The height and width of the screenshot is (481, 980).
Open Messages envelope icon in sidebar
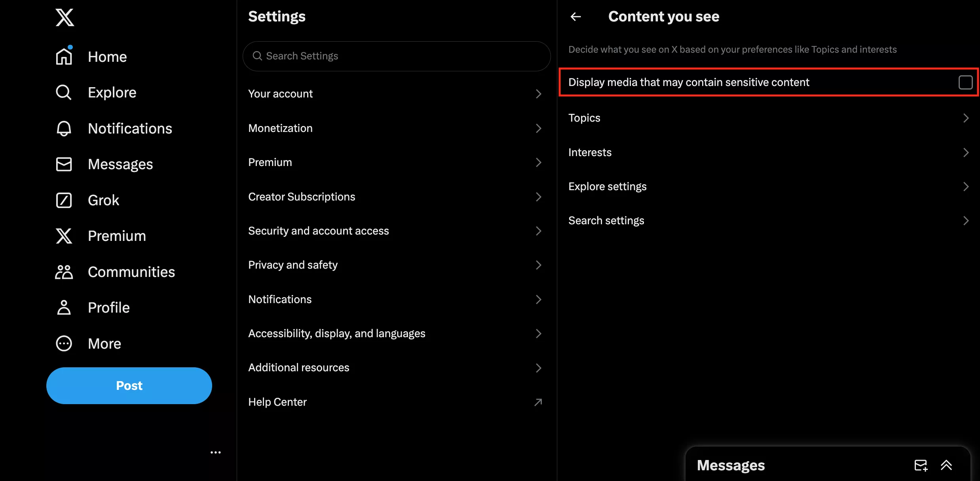(x=64, y=164)
